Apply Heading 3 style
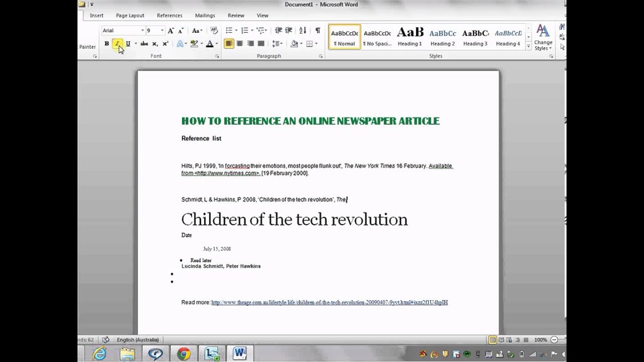The width and height of the screenshot is (644, 362). coord(475,37)
